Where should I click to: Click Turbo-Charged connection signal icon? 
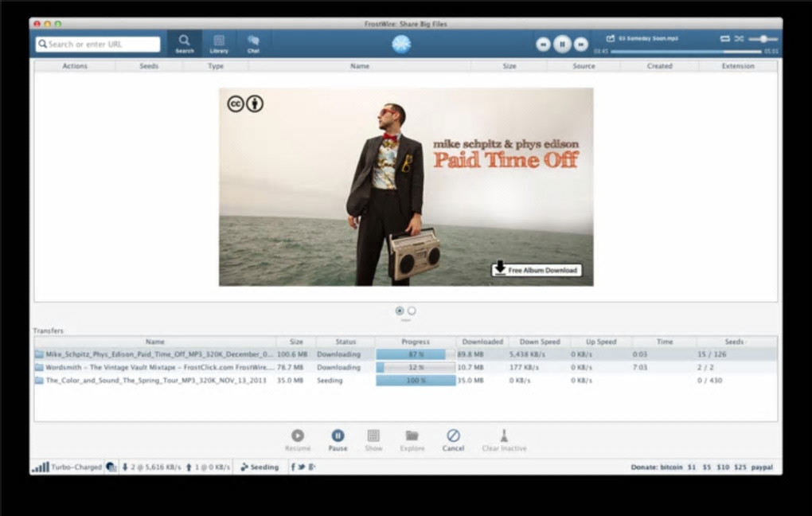(41, 467)
